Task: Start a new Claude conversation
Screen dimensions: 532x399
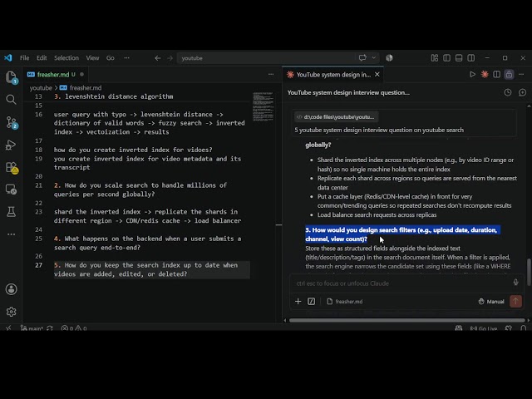Action: tap(523, 92)
